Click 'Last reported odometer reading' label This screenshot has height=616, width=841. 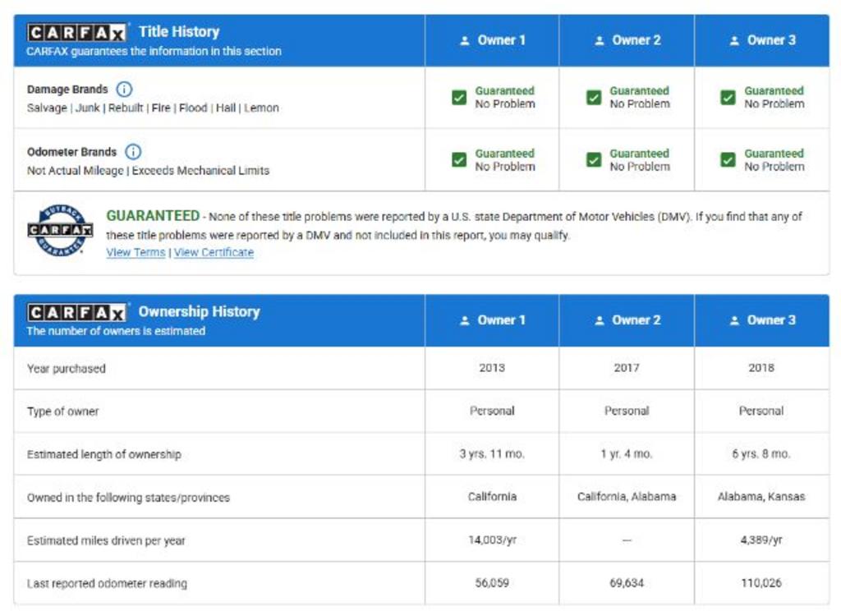[108, 584]
